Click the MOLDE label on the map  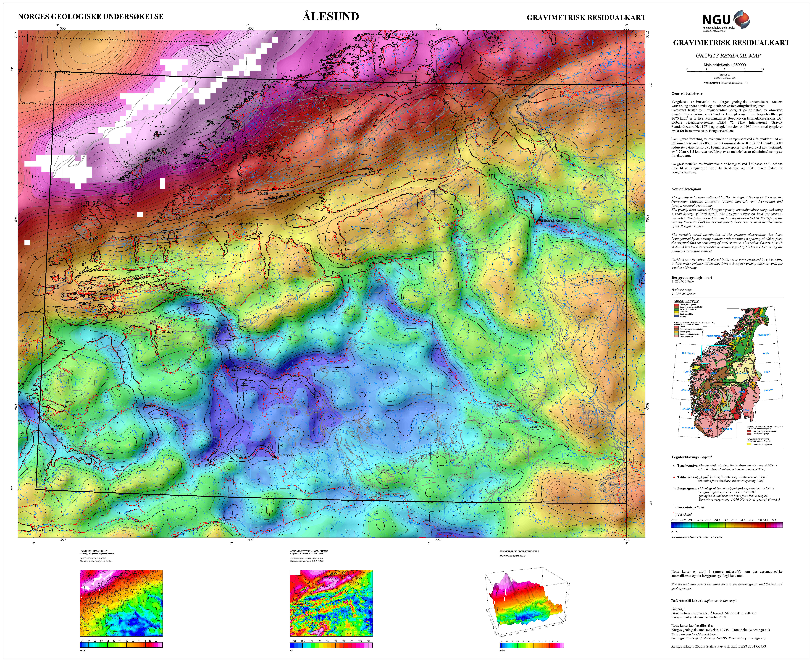[x=262, y=193]
